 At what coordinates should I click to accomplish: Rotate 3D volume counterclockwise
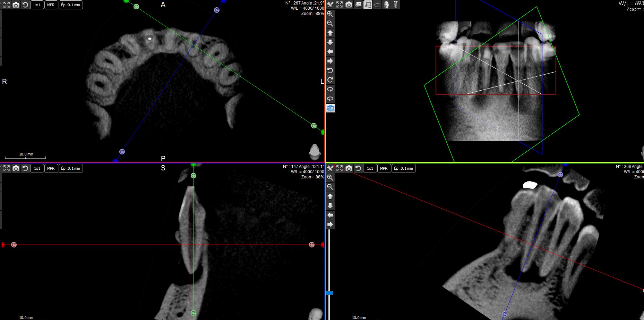pyautogui.click(x=330, y=70)
